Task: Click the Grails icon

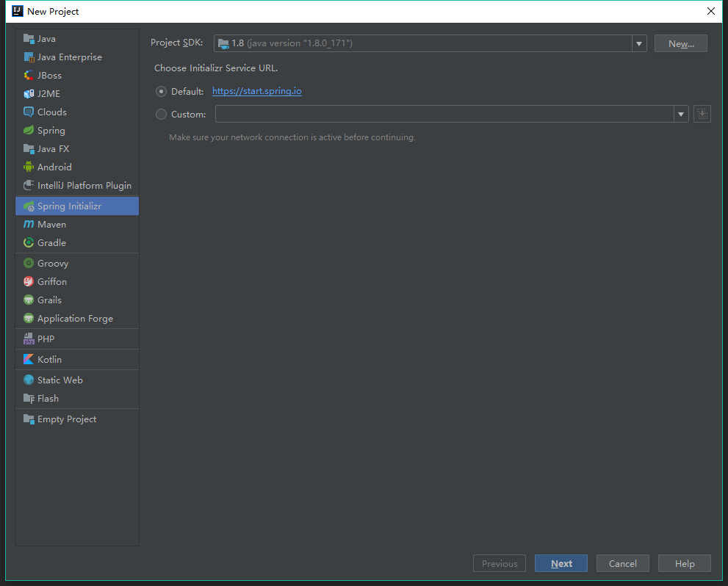Action: (29, 300)
